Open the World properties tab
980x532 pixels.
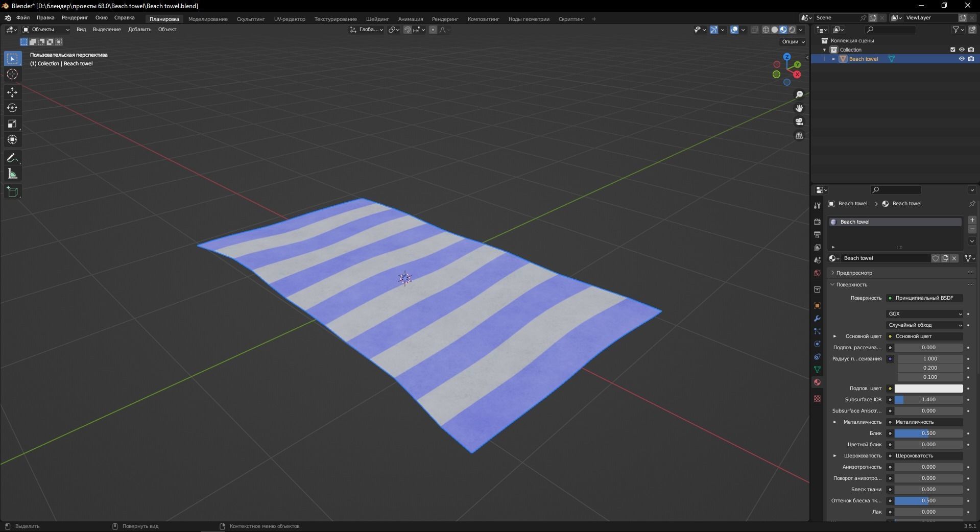pyautogui.click(x=817, y=273)
